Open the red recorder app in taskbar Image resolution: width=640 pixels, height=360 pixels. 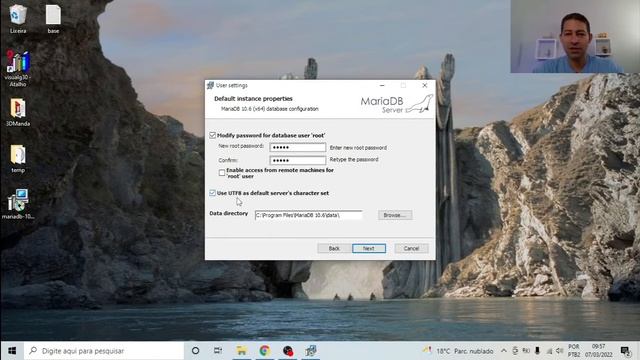point(288,351)
